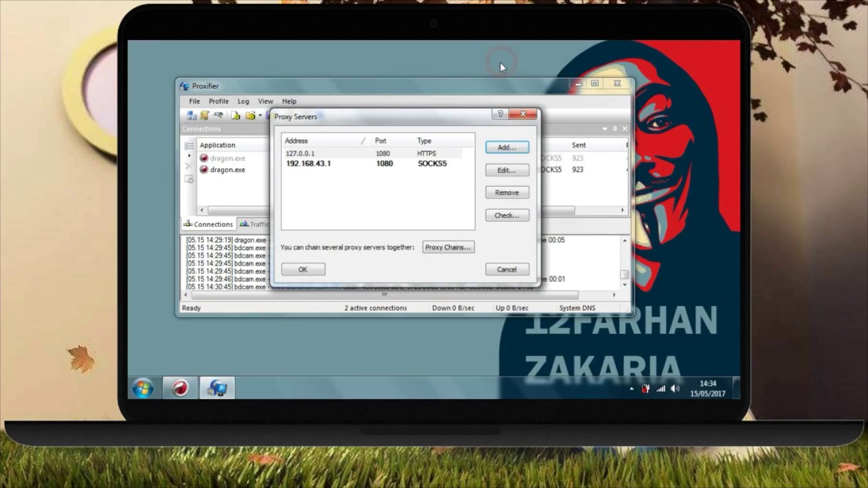Click the Name Resolution toolbar icon
The width and height of the screenshot is (868, 488).
pos(218,116)
